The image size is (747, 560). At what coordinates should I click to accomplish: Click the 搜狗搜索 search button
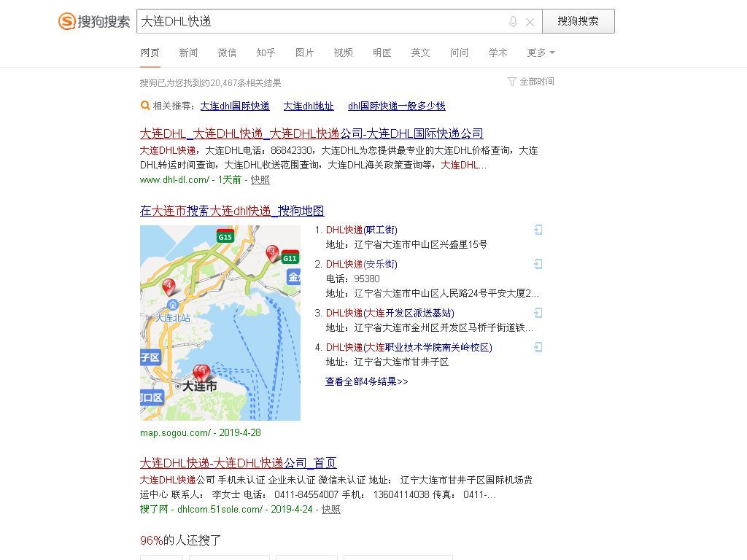[x=578, y=21]
